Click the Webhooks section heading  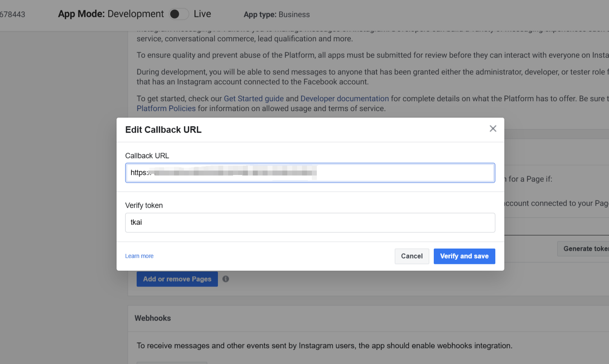pos(153,318)
